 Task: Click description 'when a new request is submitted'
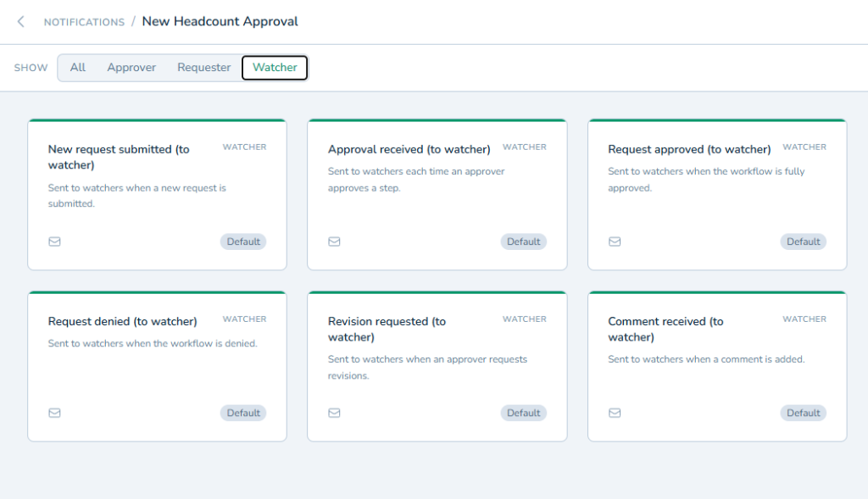tap(136, 196)
